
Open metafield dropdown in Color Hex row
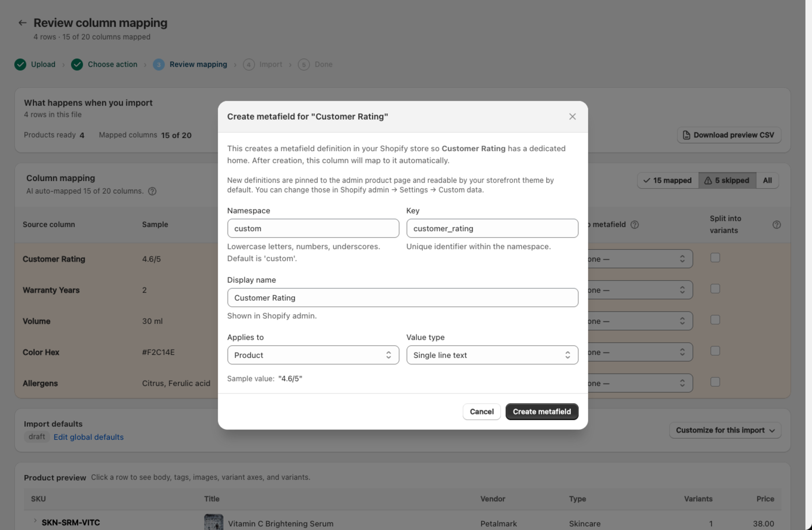tap(640, 352)
